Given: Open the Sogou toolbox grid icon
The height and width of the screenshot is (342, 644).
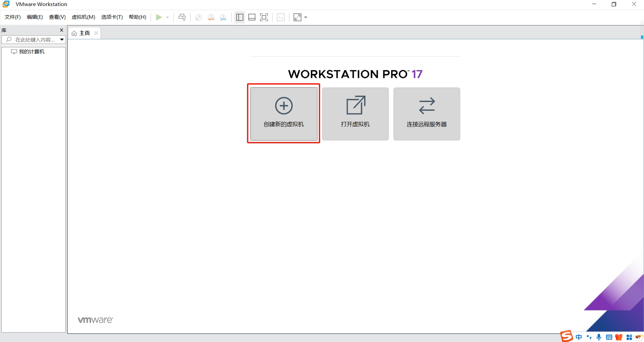Looking at the screenshot, I should tap(629, 337).
